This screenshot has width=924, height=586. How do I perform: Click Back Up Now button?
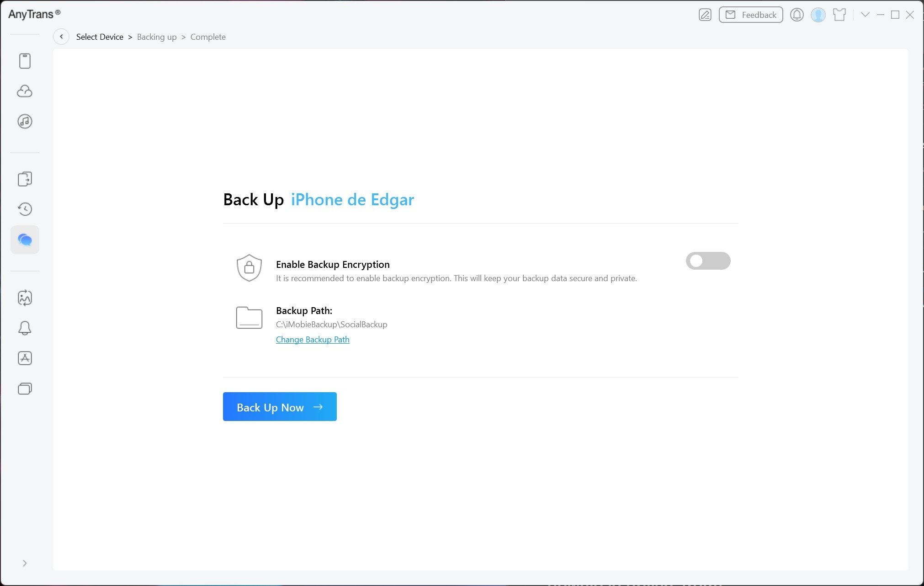pyautogui.click(x=280, y=406)
